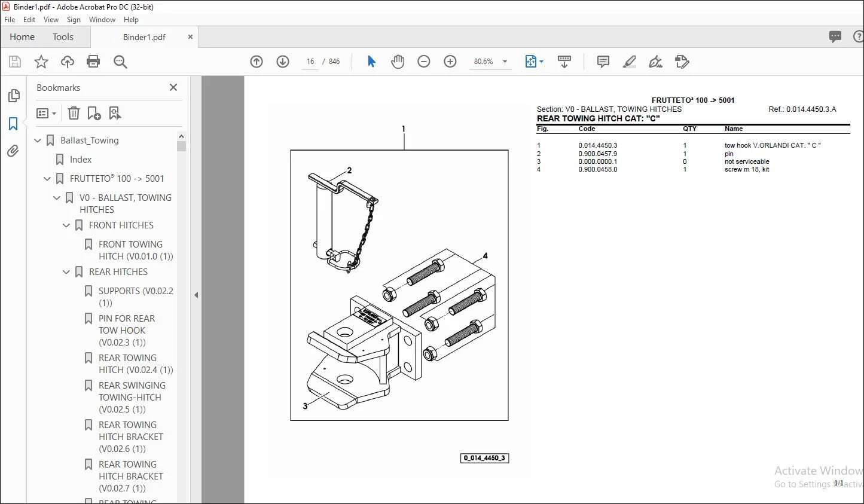Activate the Hand pan tool

pos(398,62)
